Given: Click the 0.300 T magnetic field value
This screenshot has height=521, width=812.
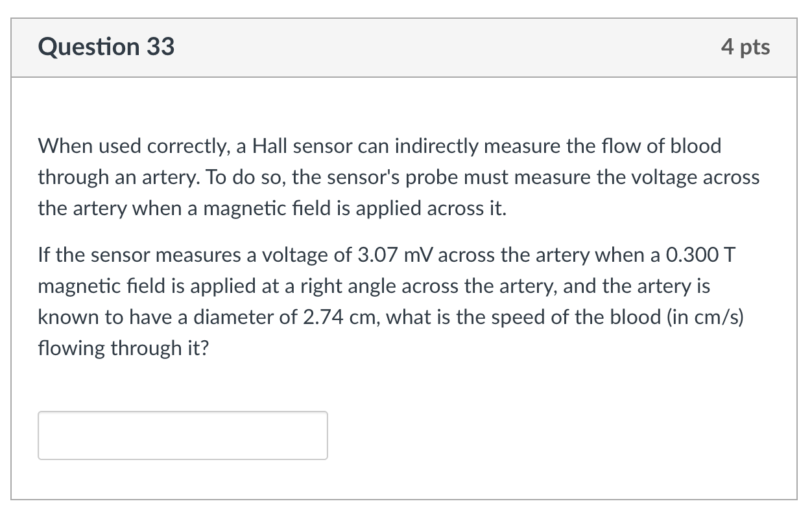Looking at the screenshot, I should click(x=698, y=255).
